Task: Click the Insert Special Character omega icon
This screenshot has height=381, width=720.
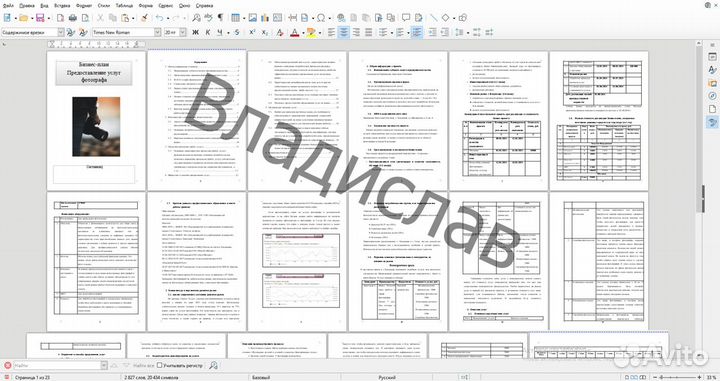Action: [321, 18]
